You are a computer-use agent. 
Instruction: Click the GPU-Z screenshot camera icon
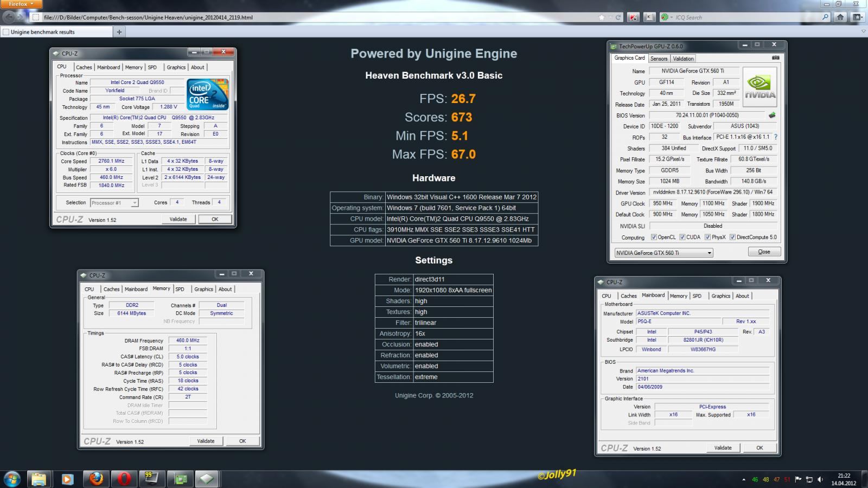[775, 57]
